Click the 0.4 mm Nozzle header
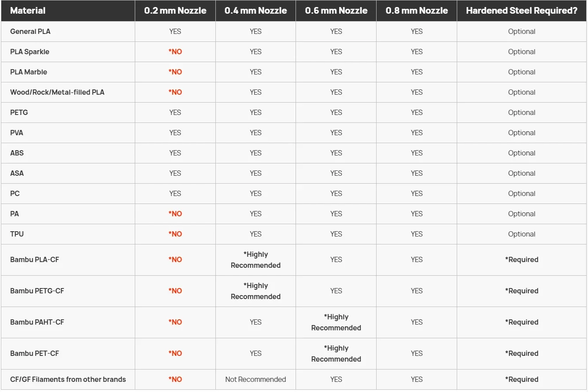Image resolution: width=588 pixels, height=392 pixels. 255,11
